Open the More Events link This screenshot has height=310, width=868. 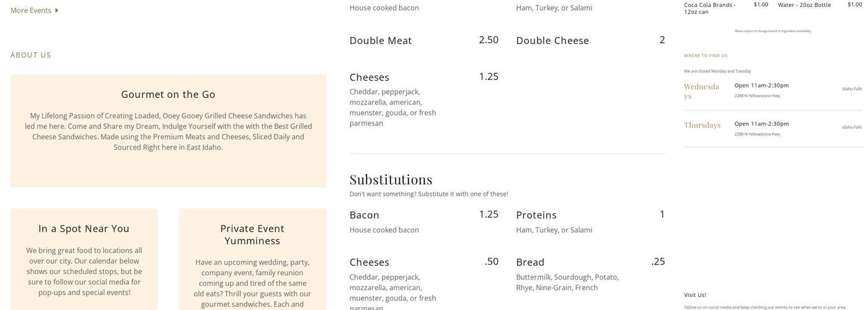[x=31, y=11]
